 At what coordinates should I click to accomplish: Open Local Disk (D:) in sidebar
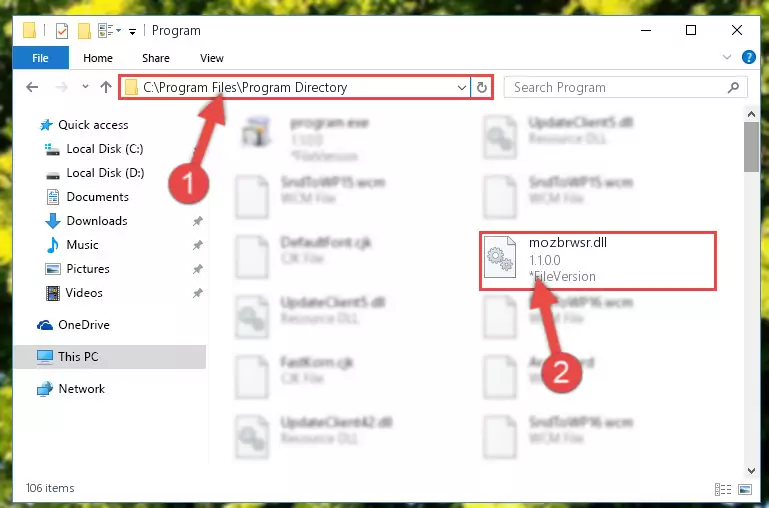tap(105, 173)
